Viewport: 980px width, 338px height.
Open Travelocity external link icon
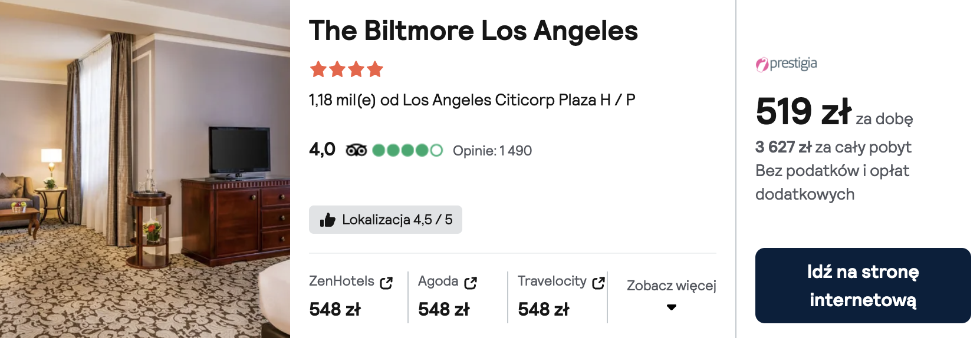[598, 283]
